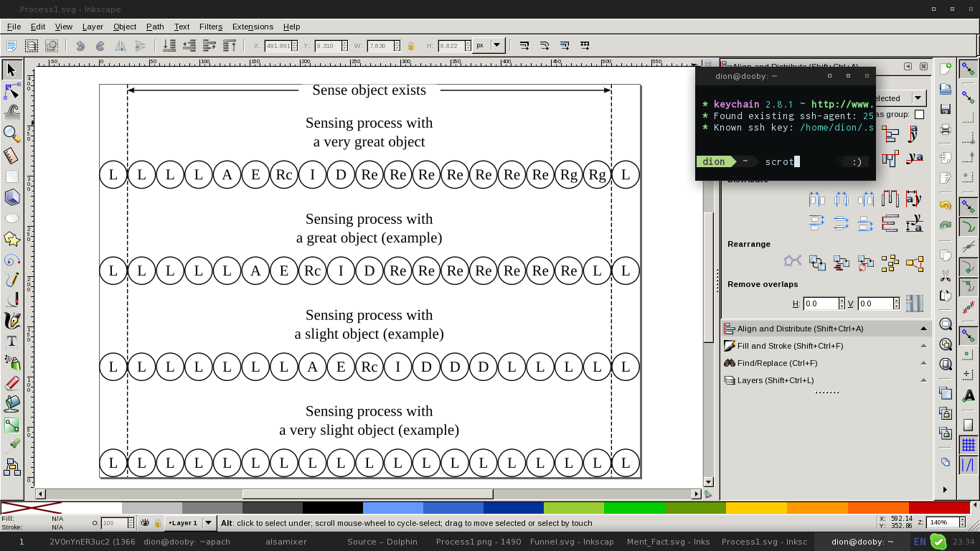Click the Print document icon

point(945,130)
